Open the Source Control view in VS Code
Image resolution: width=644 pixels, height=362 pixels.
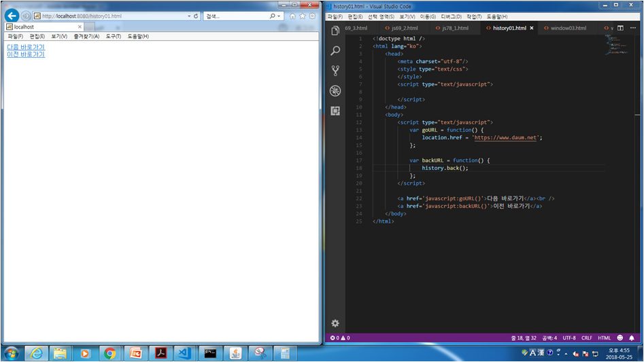coord(335,71)
